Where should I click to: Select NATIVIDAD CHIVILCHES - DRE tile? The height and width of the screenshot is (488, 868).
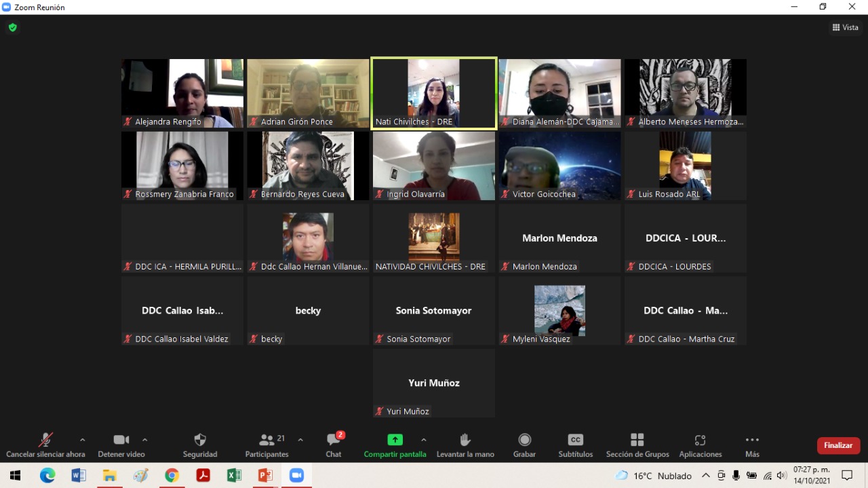(434, 238)
